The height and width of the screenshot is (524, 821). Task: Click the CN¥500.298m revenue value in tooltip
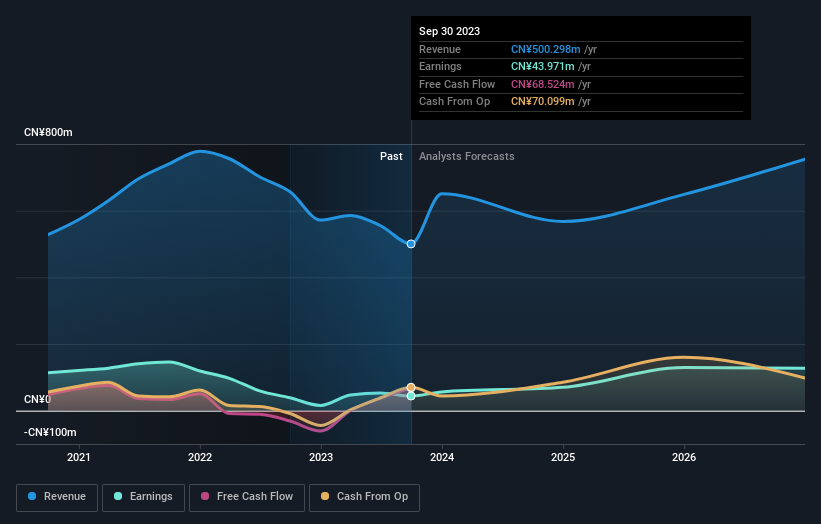[x=546, y=49]
